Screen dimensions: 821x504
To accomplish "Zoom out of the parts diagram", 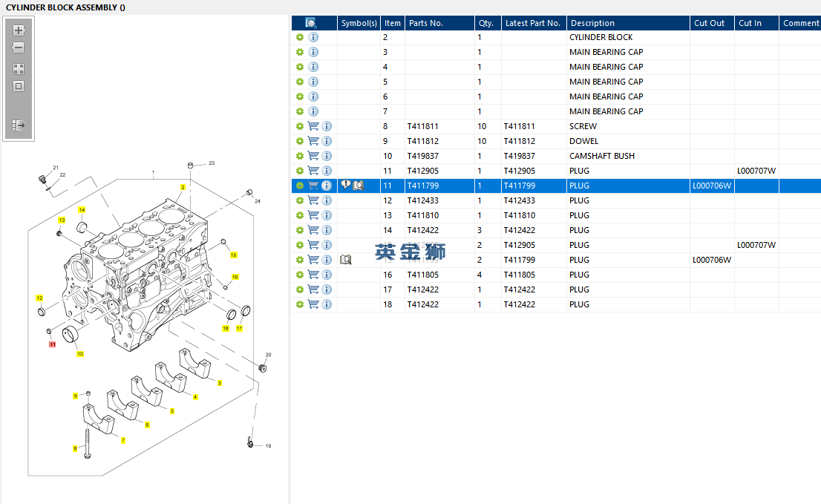I will coord(19,48).
